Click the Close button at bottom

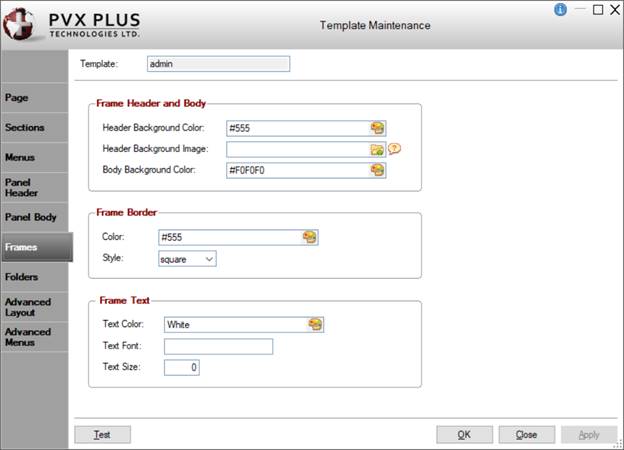pos(526,435)
